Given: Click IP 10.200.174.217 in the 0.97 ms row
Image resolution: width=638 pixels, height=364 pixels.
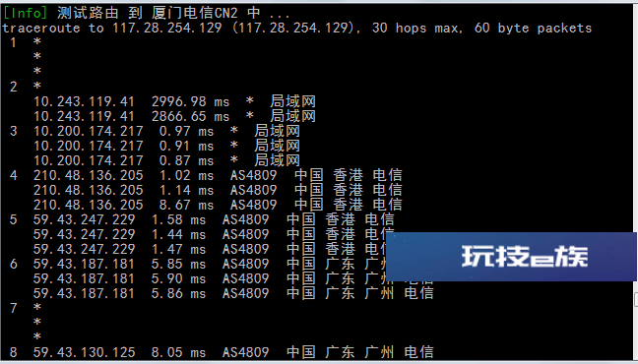Looking at the screenshot, I should pyautogui.click(x=88, y=131).
